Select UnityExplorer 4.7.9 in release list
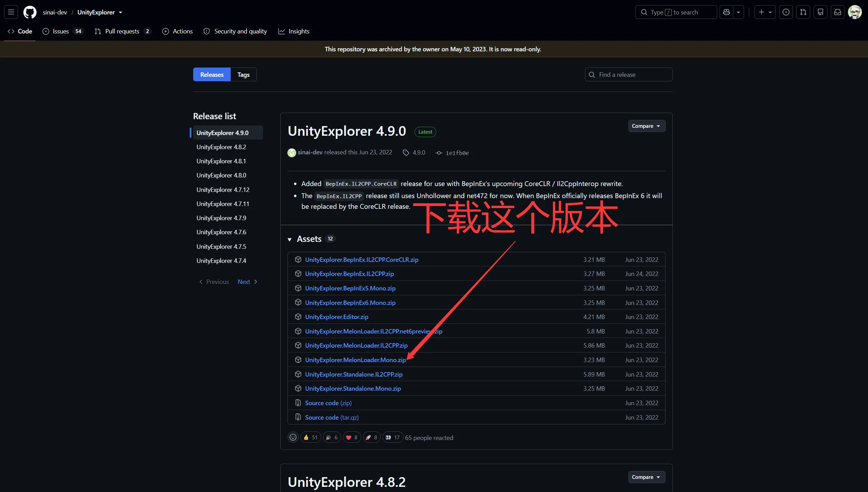Viewport: 868px width, 492px height. pyautogui.click(x=228, y=218)
